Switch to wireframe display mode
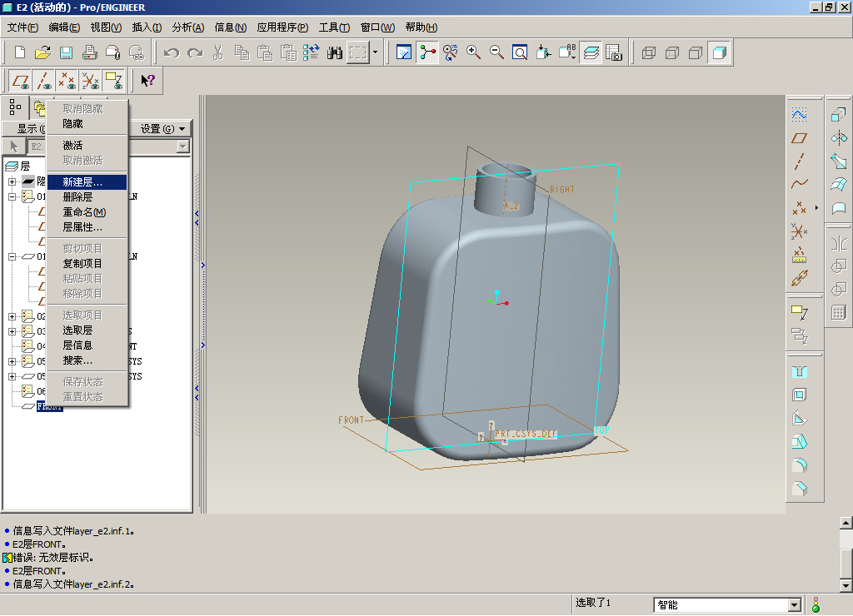Screen dimensions: 853x616 point(649,52)
